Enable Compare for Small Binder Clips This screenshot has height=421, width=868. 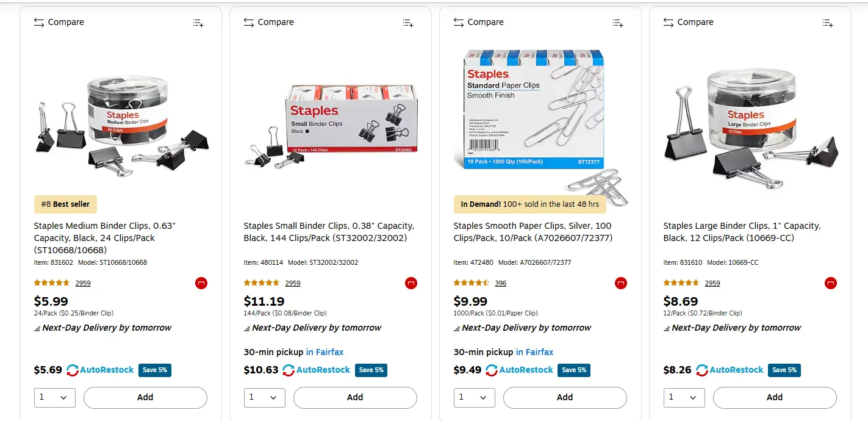(x=269, y=22)
